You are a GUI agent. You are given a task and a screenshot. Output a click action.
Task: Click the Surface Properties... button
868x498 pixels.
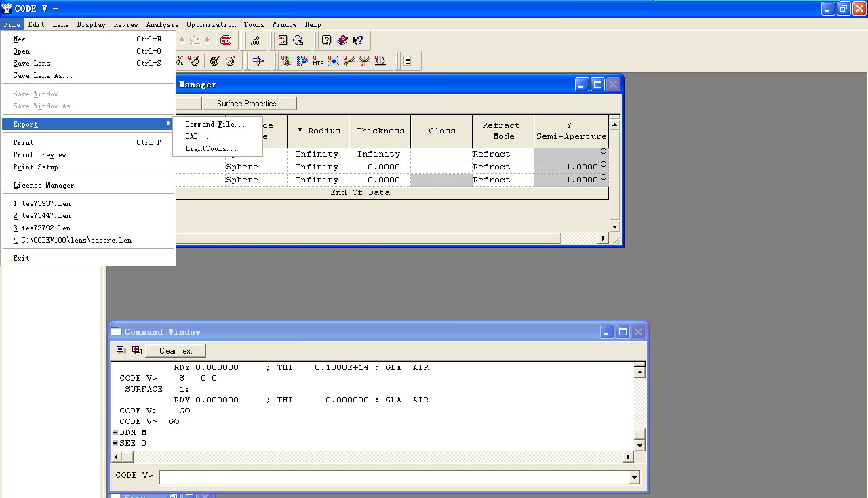point(249,104)
